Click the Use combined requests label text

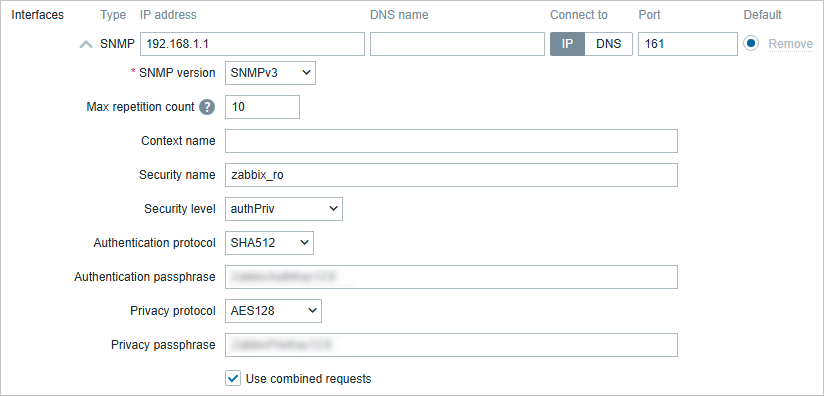(x=308, y=379)
